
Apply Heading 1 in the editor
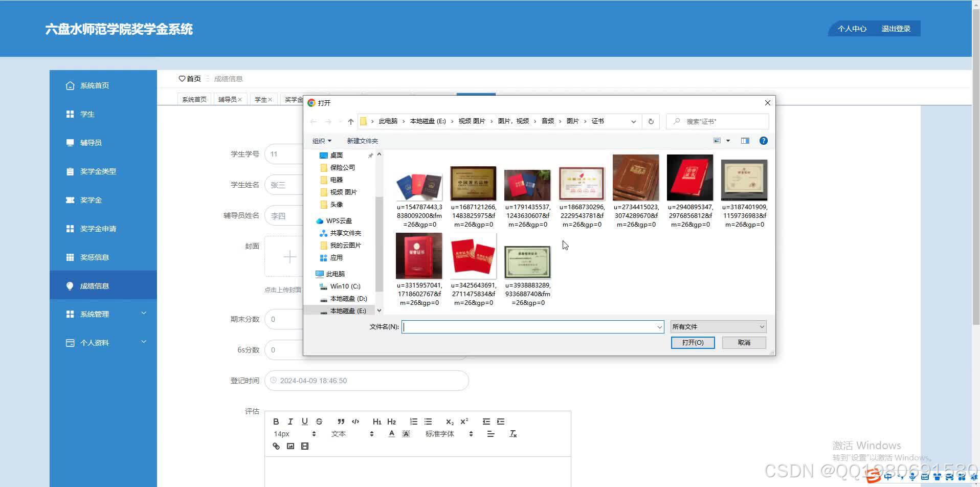tap(377, 422)
